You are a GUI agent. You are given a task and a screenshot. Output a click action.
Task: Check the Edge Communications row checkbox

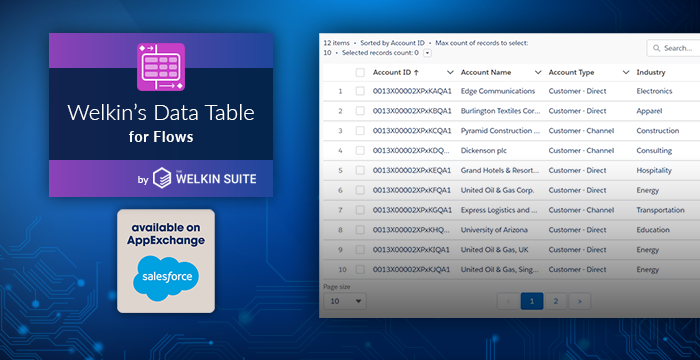tap(360, 91)
